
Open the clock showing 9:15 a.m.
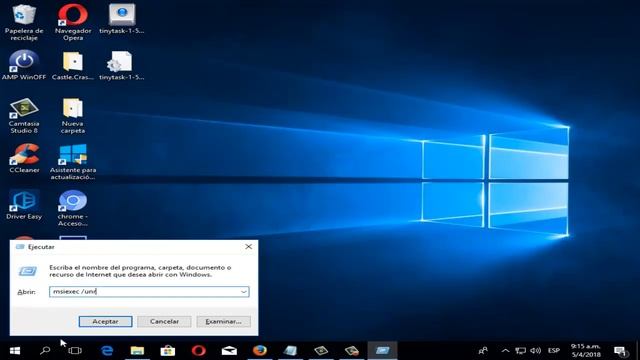(x=586, y=351)
